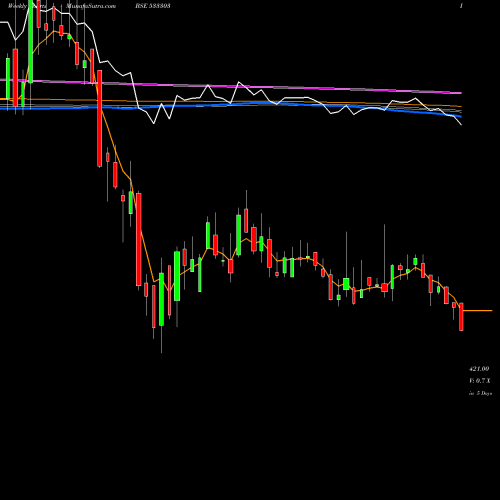Click the last red candlestick on the chart

pos(461,317)
